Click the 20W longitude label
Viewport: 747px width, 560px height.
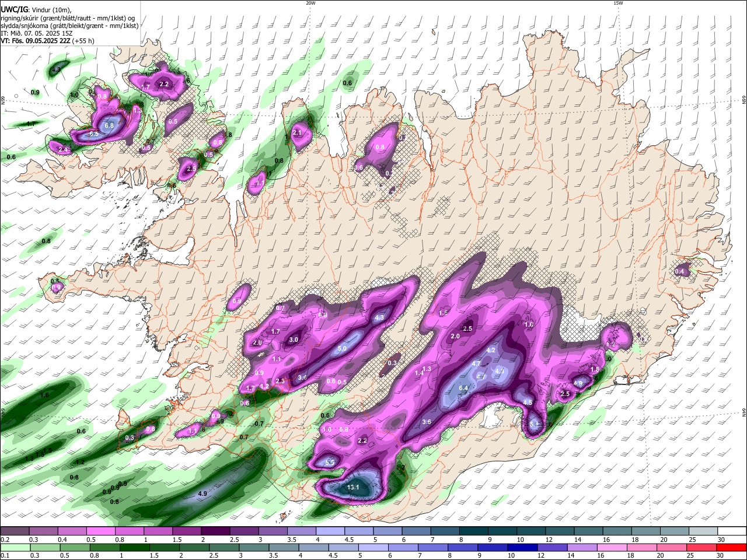coord(310,3)
